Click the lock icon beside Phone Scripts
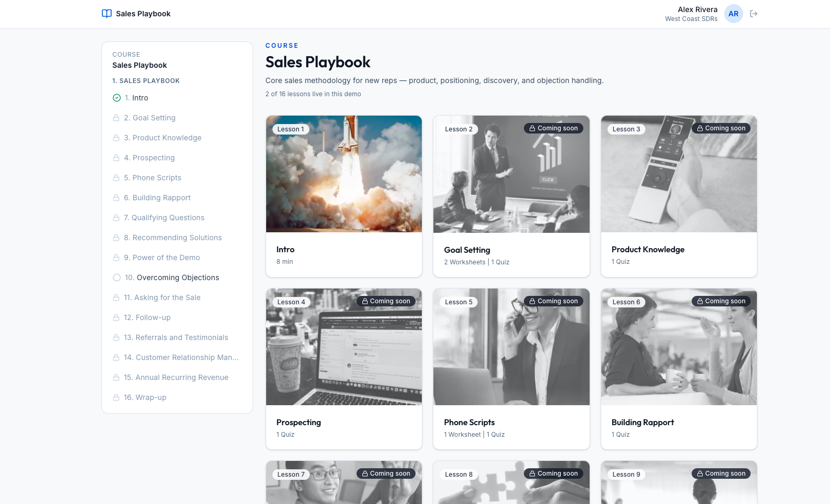This screenshot has height=504, width=830. coord(116,178)
